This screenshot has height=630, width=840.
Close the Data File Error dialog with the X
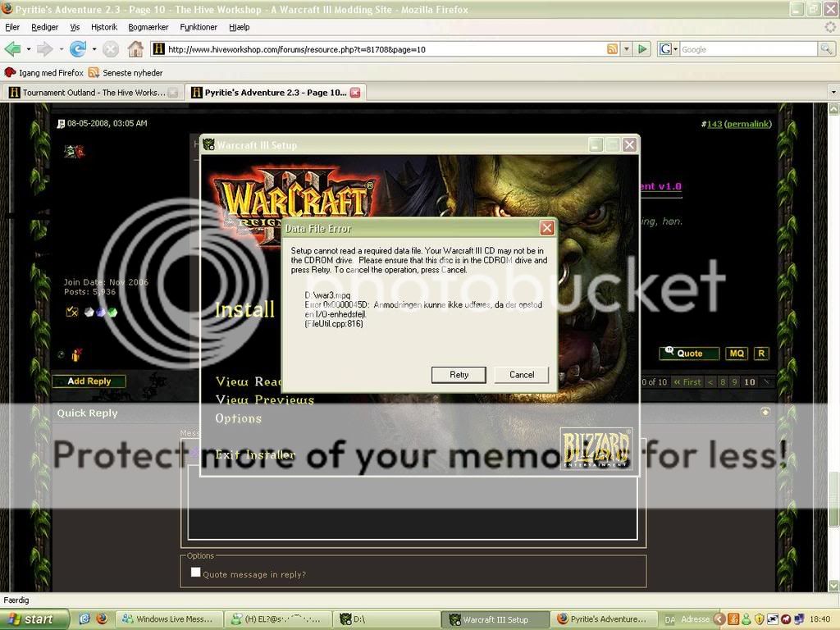pos(546,228)
